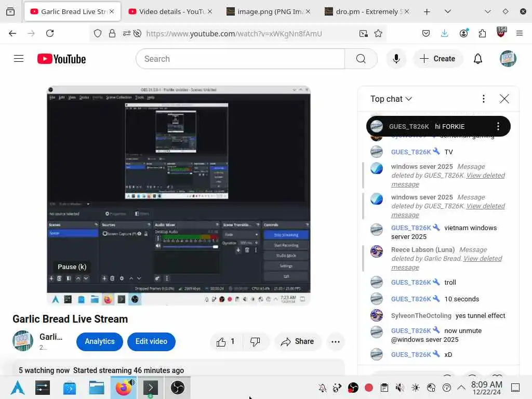Save page to Pocket

[x=426, y=33]
